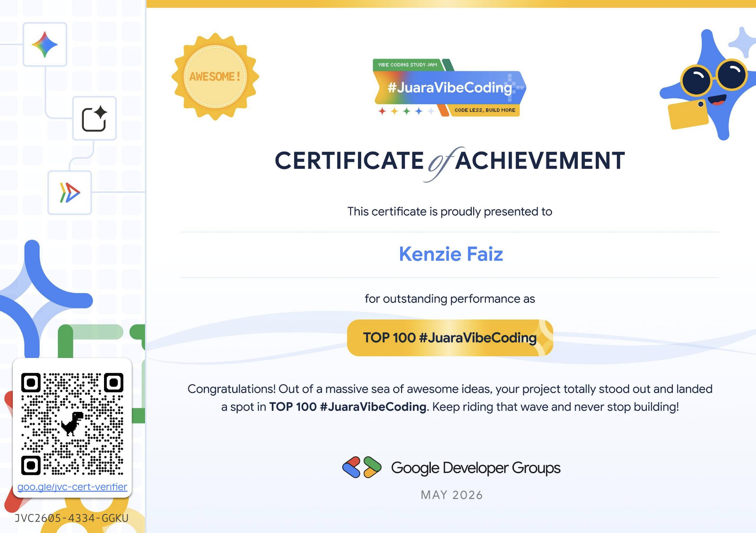Image resolution: width=756 pixels, height=533 pixels.
Task: Click the certificate ID JVC2605-4334-GGKU
Action: [72, 518]
